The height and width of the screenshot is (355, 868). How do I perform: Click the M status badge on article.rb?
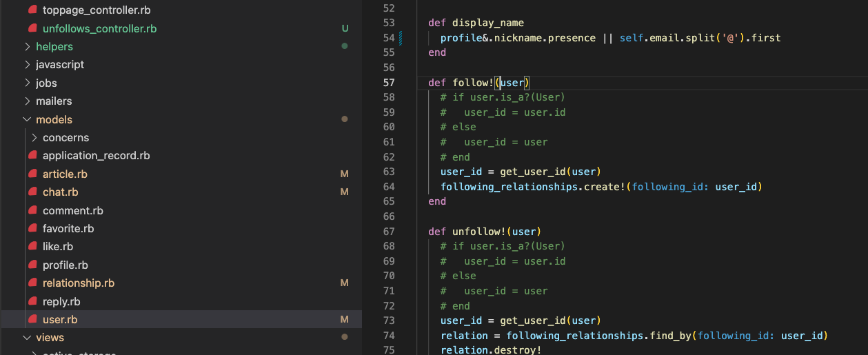(x=345, y=174)
